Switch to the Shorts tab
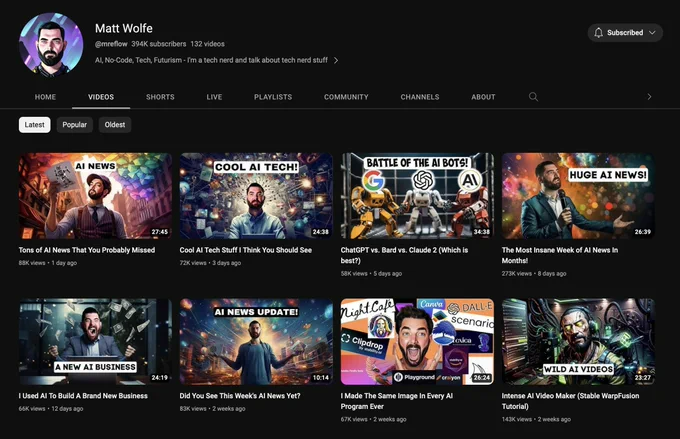680x439 pixels. [x=160, y=97]
